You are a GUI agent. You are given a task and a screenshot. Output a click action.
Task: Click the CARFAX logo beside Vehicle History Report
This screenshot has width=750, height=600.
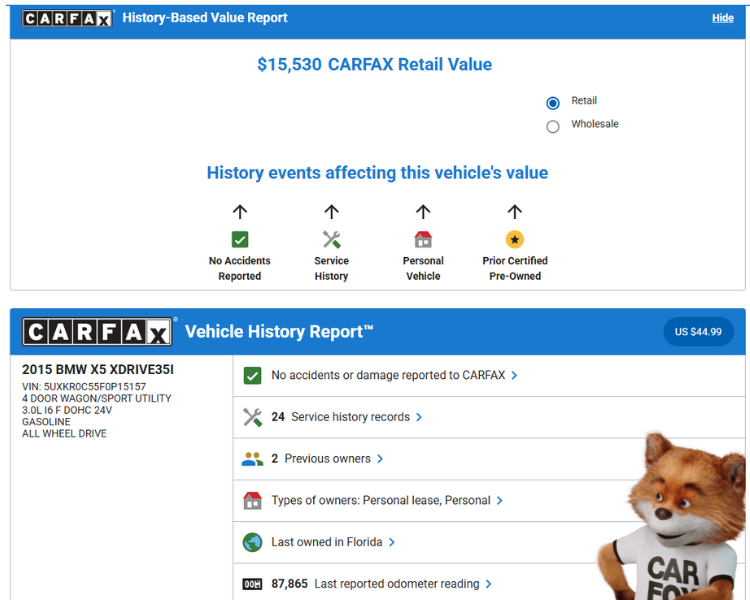pos(97,332)
